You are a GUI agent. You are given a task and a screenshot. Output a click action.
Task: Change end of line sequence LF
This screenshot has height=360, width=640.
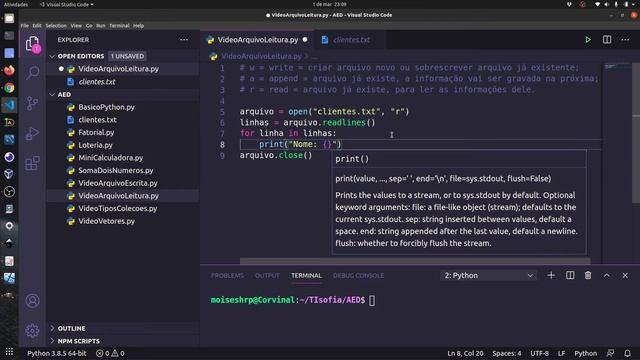coord(562,353)
